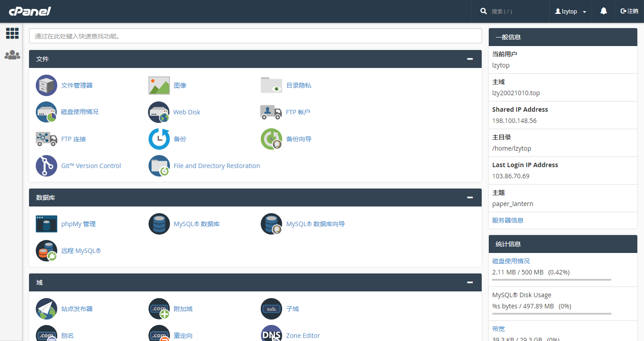The height and width of the screenshot is (341, 644).
Task: Open the lzytop user dropdown
Action: click(571, 12)
